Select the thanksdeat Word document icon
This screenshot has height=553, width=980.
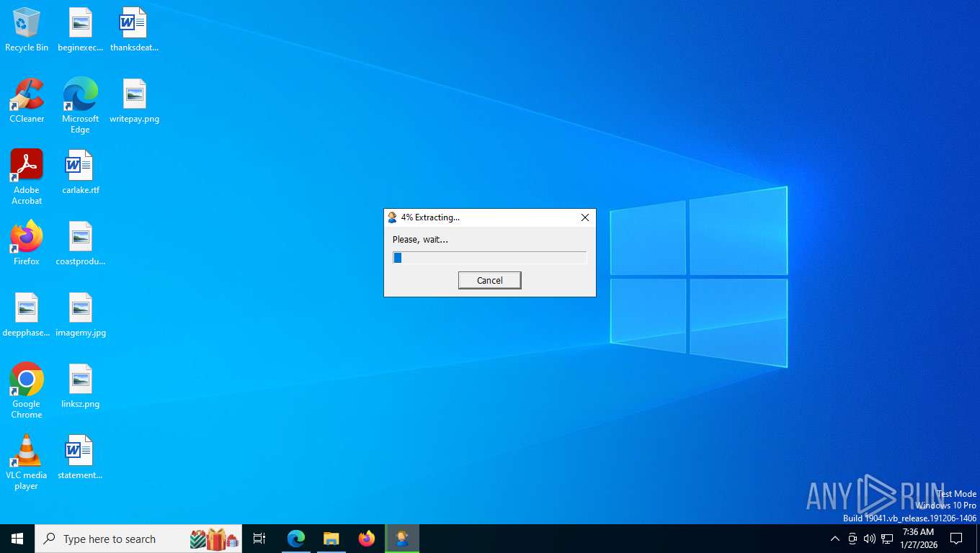pos(134,30)
